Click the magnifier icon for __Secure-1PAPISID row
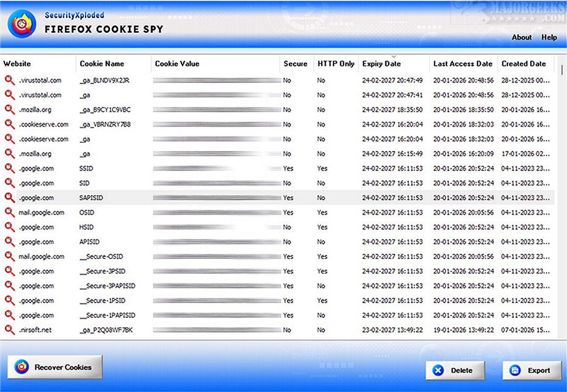Image resolution: width=567 pixels, height=392 pixels. point(9,315)
